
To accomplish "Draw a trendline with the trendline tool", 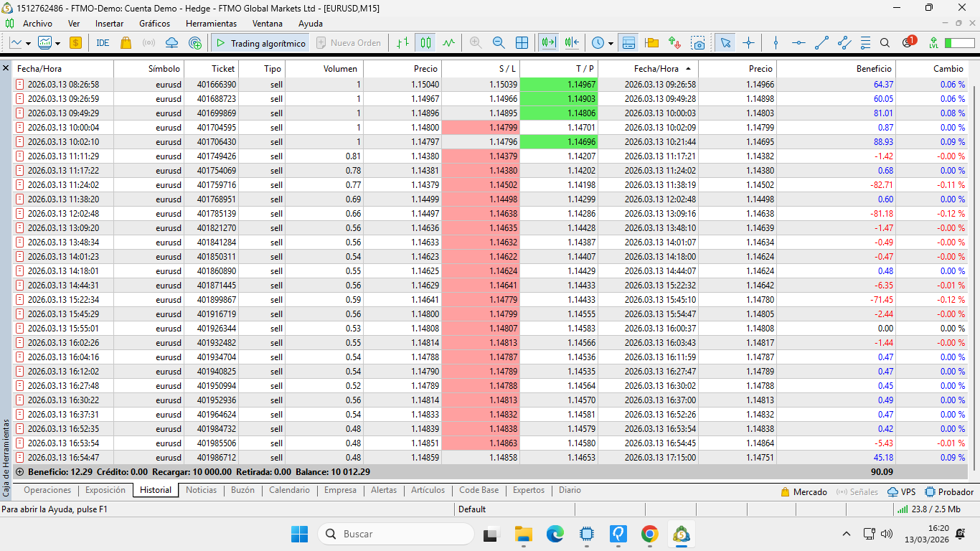I will pos(822,43).
